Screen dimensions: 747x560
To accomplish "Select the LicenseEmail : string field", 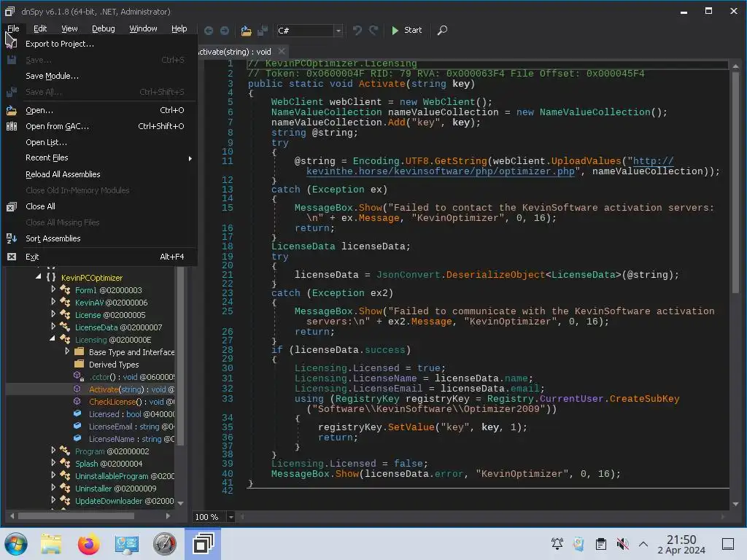I will pos(131,427).
